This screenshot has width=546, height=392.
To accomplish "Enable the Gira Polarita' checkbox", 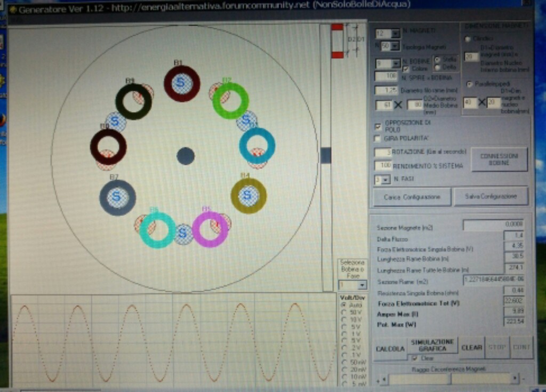I will coord(378,139).
